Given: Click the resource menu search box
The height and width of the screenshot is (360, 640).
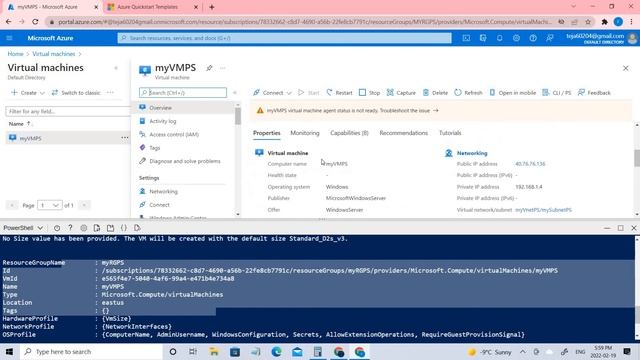Looking at the screenshot, I should [x=183, y=93].
